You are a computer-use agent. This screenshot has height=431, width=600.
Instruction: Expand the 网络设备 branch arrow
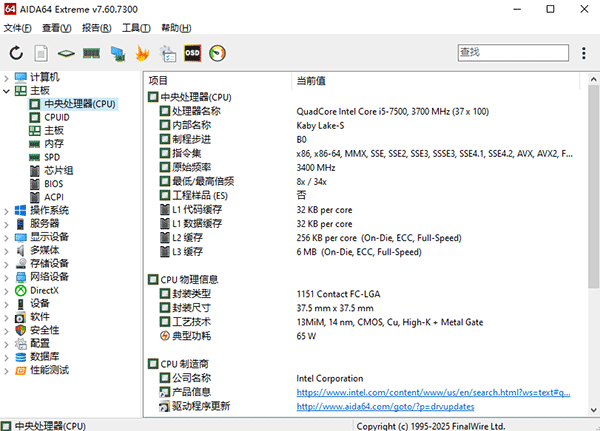6,278
